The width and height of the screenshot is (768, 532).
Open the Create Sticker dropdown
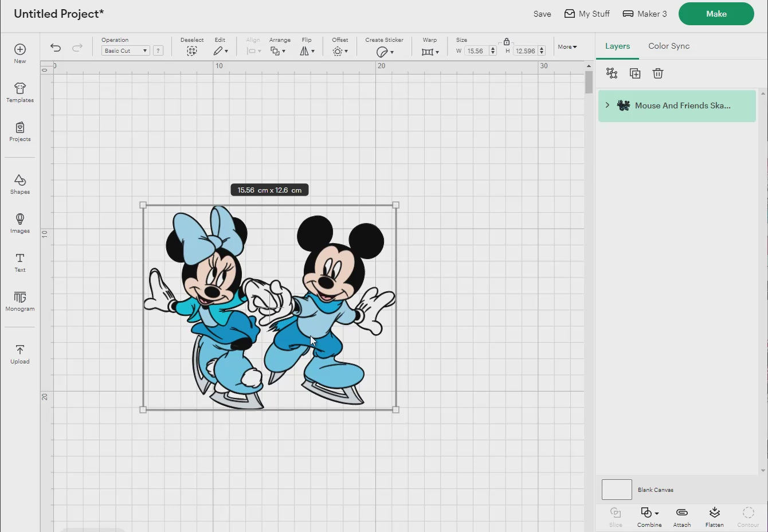385,52
